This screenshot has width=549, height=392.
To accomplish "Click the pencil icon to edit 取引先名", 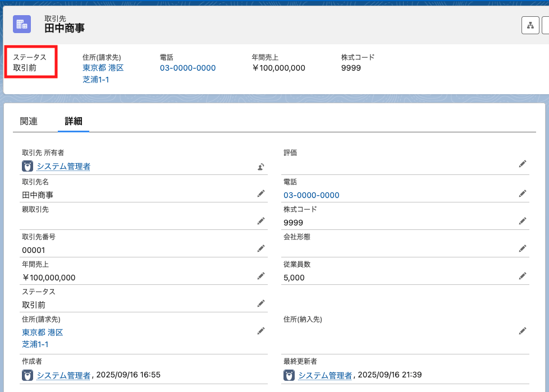I will (x=260, y=193).
